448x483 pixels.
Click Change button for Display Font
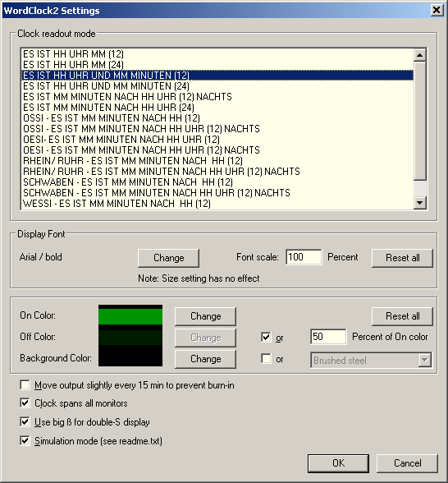pyautogui.click(x=169, y=258)
